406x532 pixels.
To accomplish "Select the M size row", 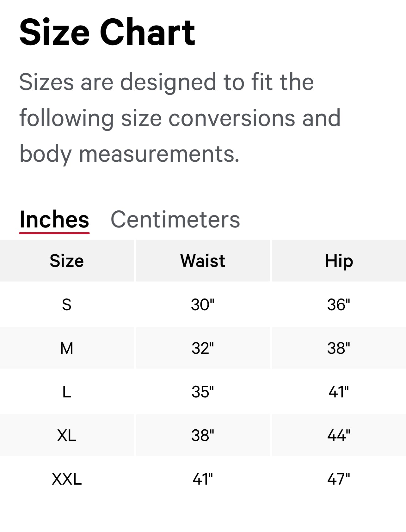I will pos(67,348).
